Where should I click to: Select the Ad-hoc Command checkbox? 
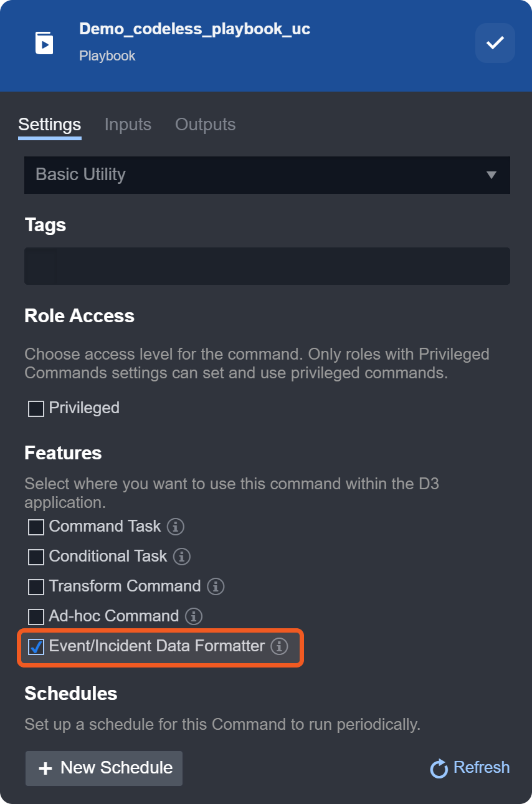[36, 617]
